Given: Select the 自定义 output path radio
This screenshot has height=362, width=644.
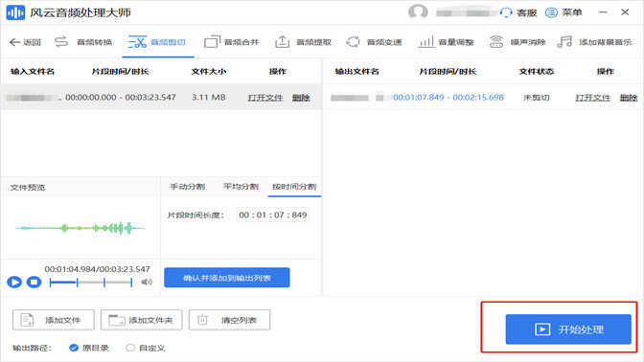Looking at the screenshot, I should tap(130, 348).
